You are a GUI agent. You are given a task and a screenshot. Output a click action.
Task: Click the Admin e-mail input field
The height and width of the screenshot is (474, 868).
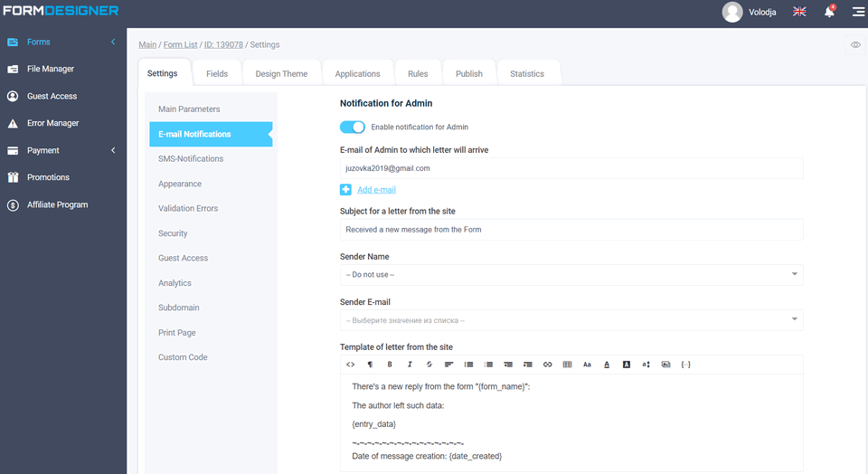571,168
